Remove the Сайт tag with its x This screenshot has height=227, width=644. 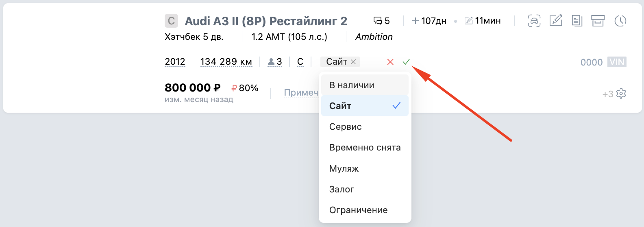point(353,62)
